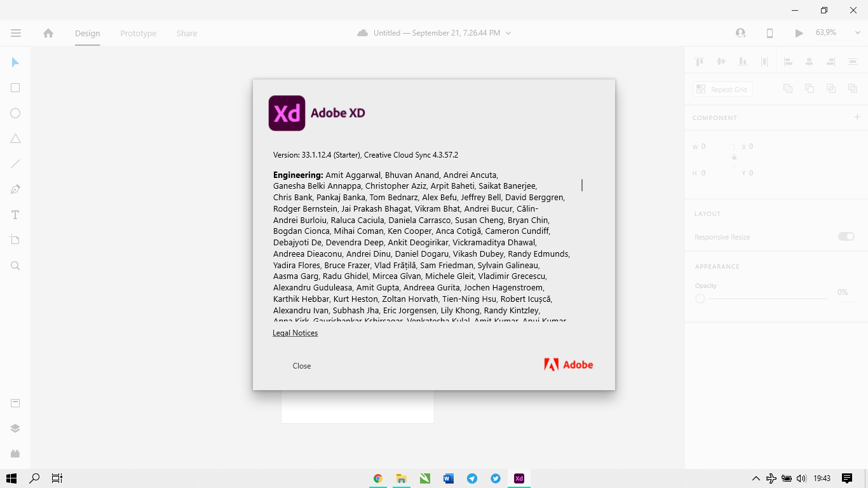Select the Artboard tool
Screen dimensions: 868x488
(x=15, y=240)
